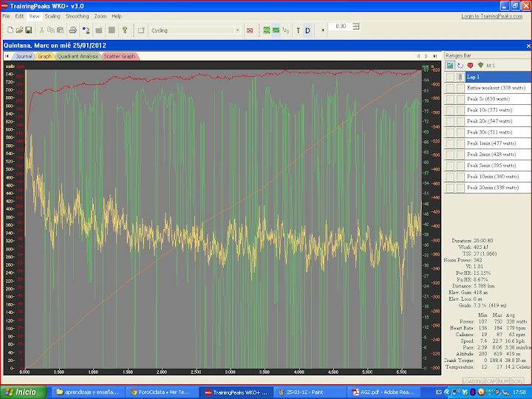Toggle the stacked green graphs icon
This screenshot has width=532, height=399.
pos(267,30)
